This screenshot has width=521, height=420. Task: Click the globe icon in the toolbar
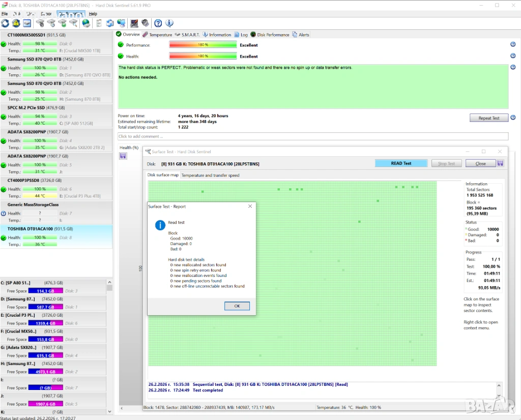(x=86, y=23)
